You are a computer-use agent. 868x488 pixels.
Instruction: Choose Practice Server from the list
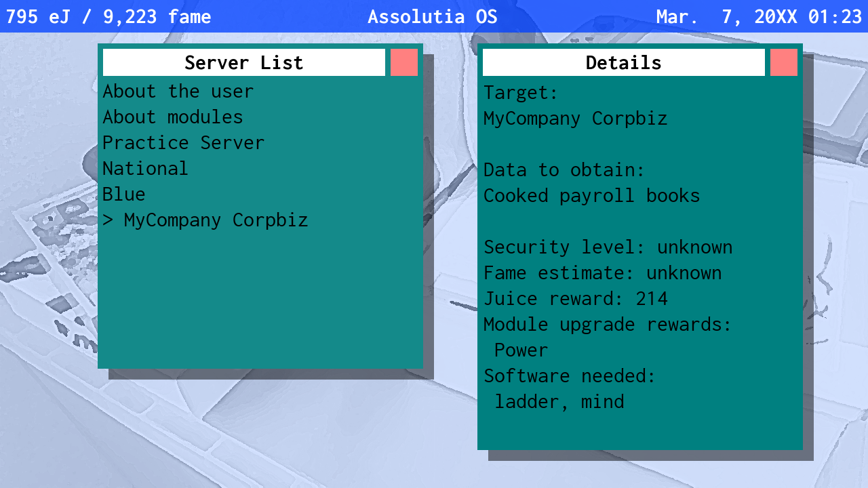click(x=184, y=143)
